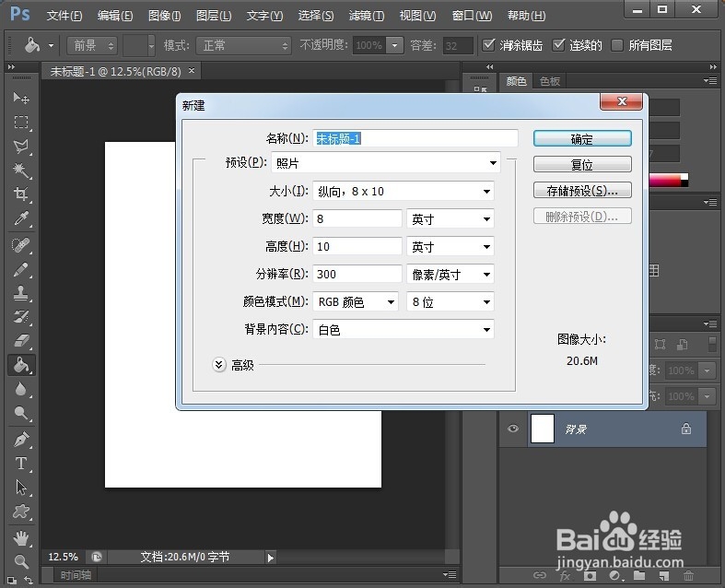
Task: Open the background contents dropdown 白色
Action: [x=403, y=330]
